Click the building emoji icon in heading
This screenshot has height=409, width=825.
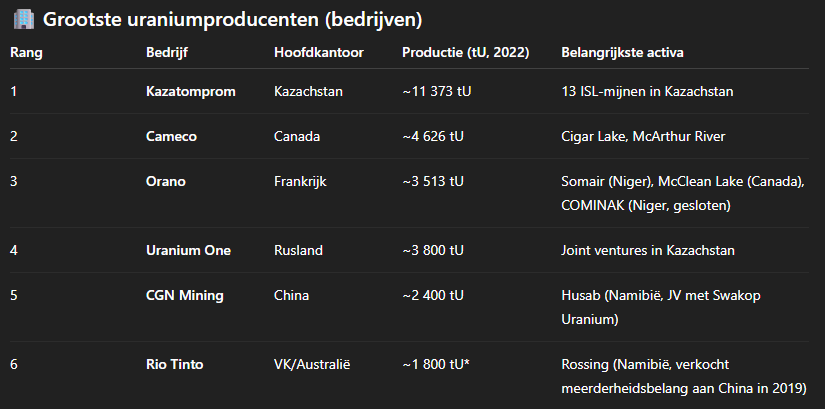click(x=23, y=19)
